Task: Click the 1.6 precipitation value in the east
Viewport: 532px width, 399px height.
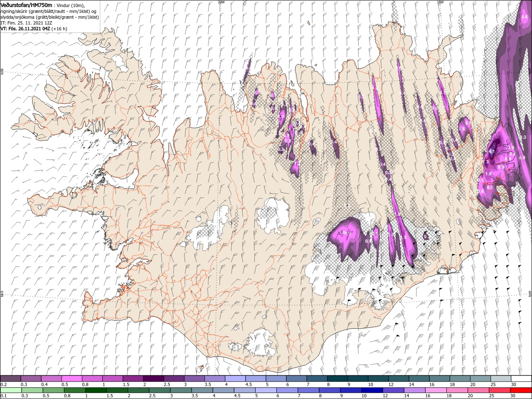Action: point(488,174)
